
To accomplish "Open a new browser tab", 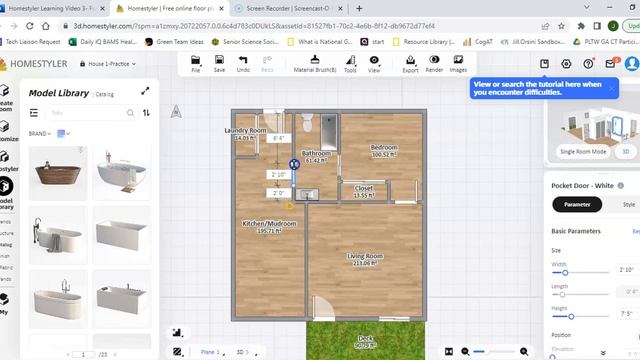I will (359, 8).
